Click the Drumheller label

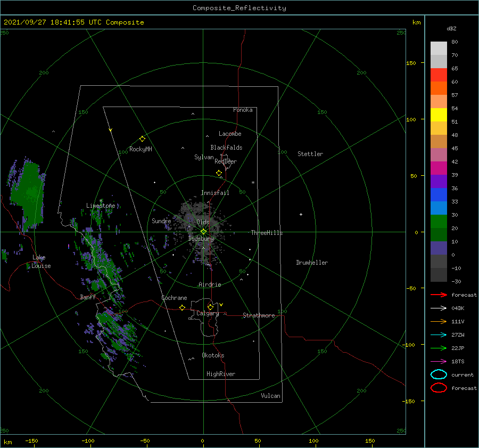point(312,263)
